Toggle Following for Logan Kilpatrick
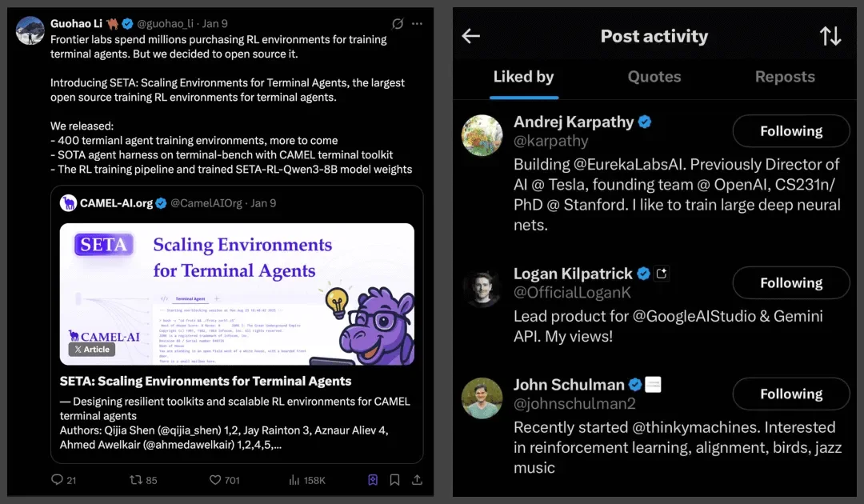Image resolution: width=864 pixels, height=504 pixels. pos(790,283)
